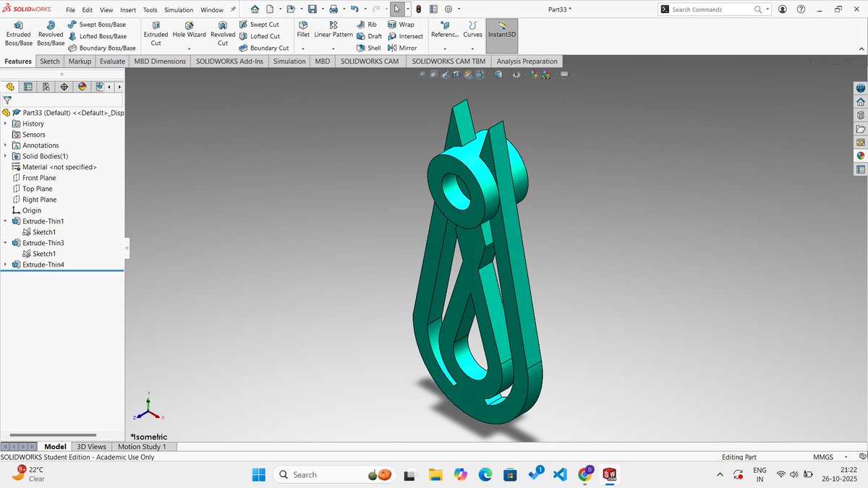Click the Shell feature
Viewport: 868px width, 488px height.
point(369,48)
